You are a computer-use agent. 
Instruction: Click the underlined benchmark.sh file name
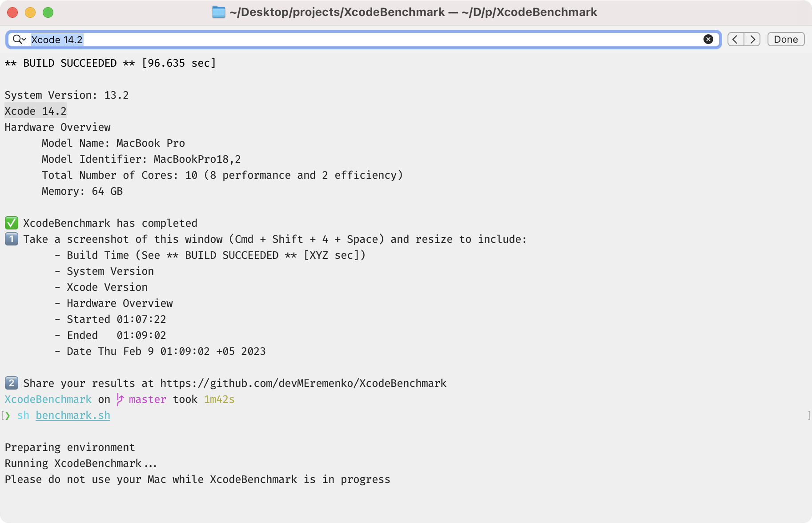click(x=73, y=415)
